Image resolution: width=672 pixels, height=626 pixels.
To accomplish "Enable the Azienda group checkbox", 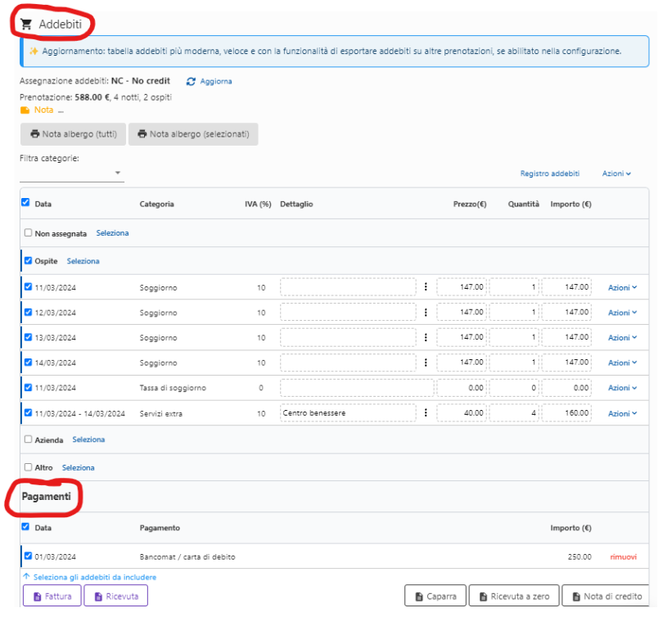I will (x=28, y=439).
